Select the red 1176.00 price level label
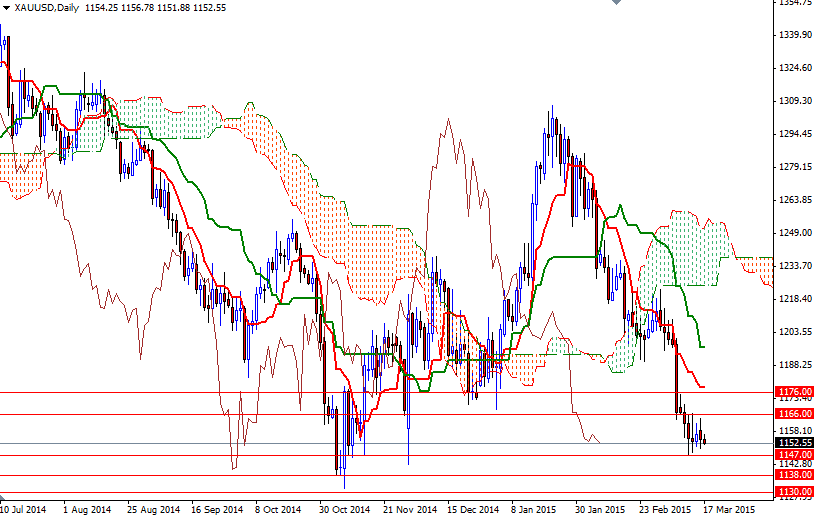 click(793, 392)
